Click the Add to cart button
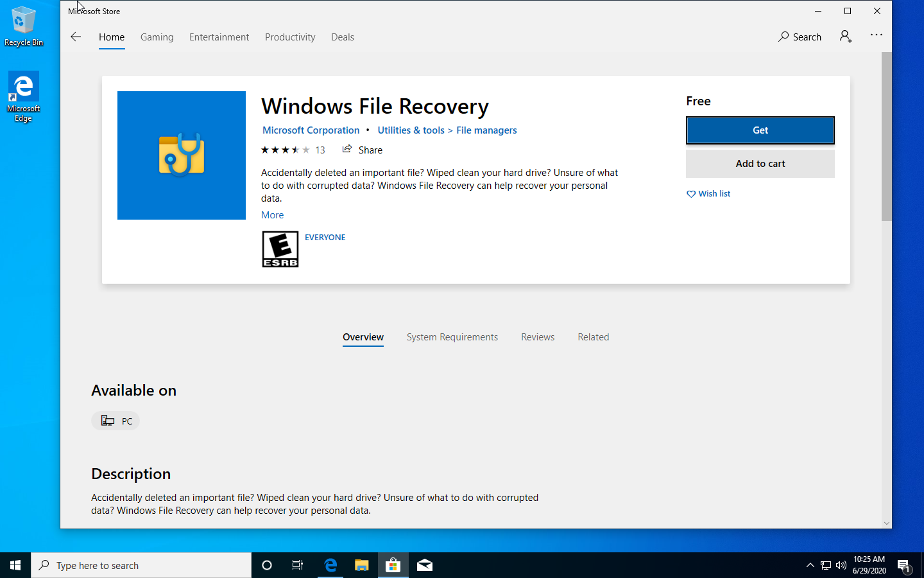The height and width of the screenshot is (578, 924). coord(760,163)
